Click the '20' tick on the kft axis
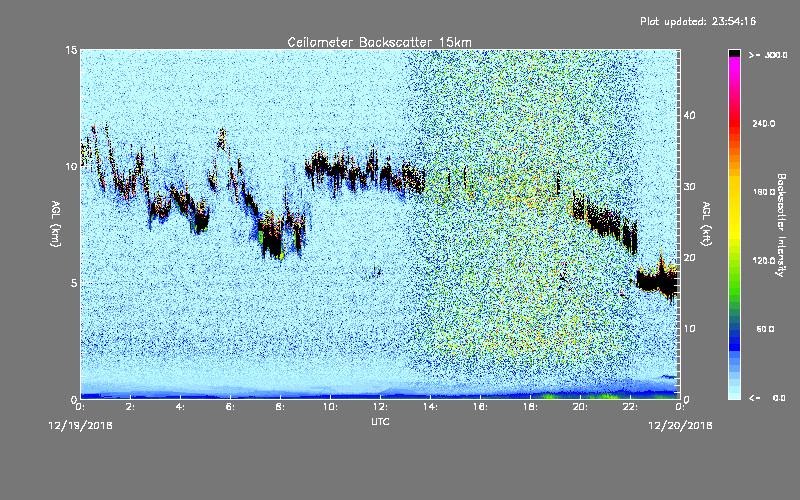800x500 pixels. coord(689,258)
